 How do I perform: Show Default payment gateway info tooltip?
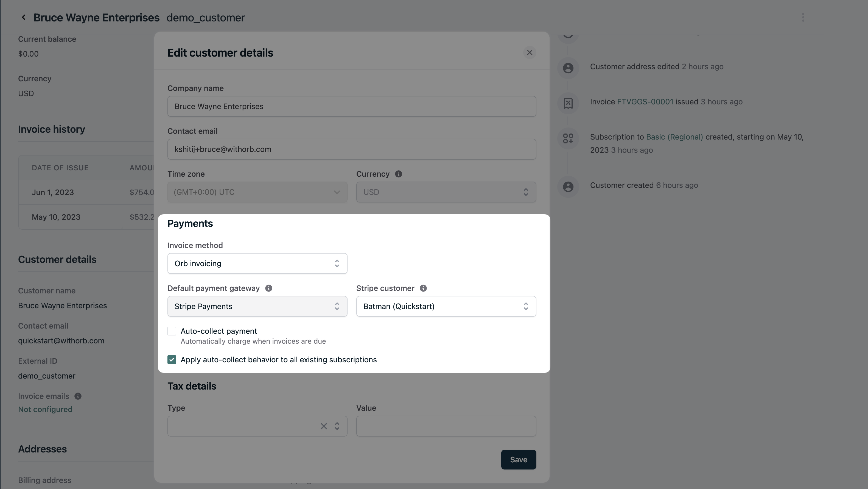268,288
